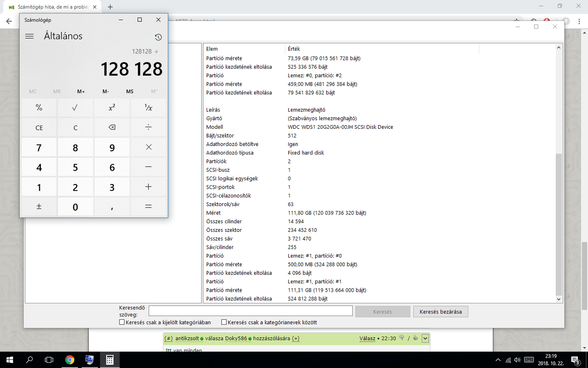Select the 'Számítógép hiba' Chrome tab
Viewport: 588px width, 368px height.
(x=52, y=7)
